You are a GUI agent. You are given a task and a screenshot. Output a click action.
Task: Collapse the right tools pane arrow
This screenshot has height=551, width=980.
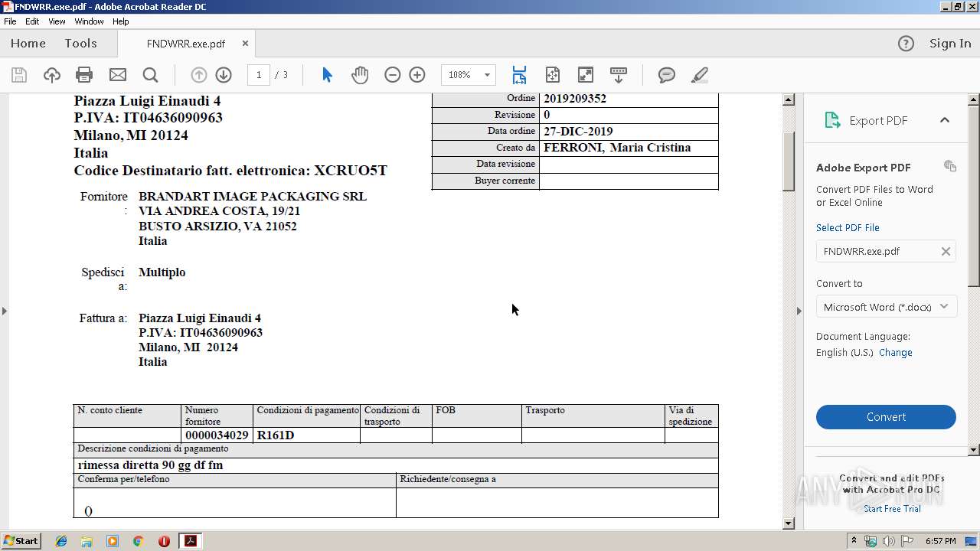[799, 311]
